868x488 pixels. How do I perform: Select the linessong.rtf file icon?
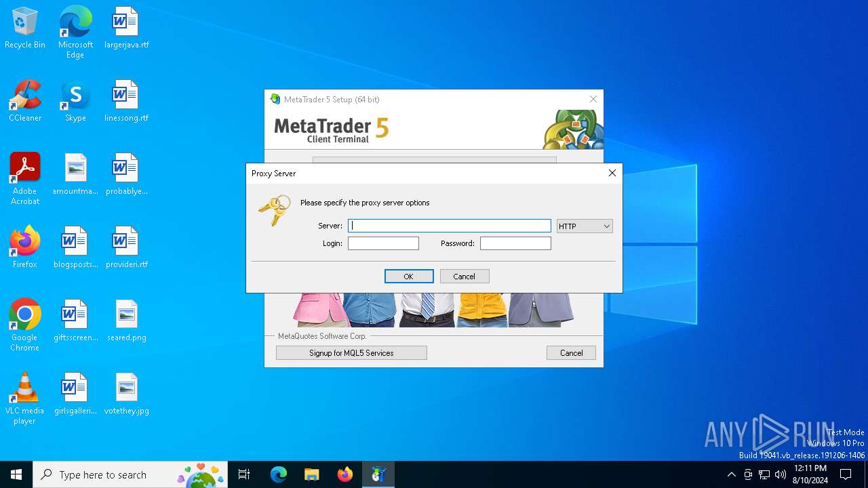coord(126,102)
